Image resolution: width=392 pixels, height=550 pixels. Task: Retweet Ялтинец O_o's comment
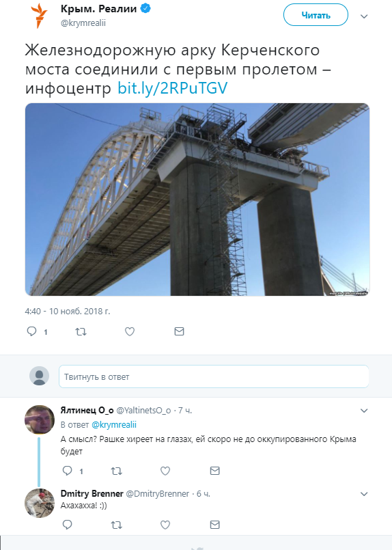point(116,471)
